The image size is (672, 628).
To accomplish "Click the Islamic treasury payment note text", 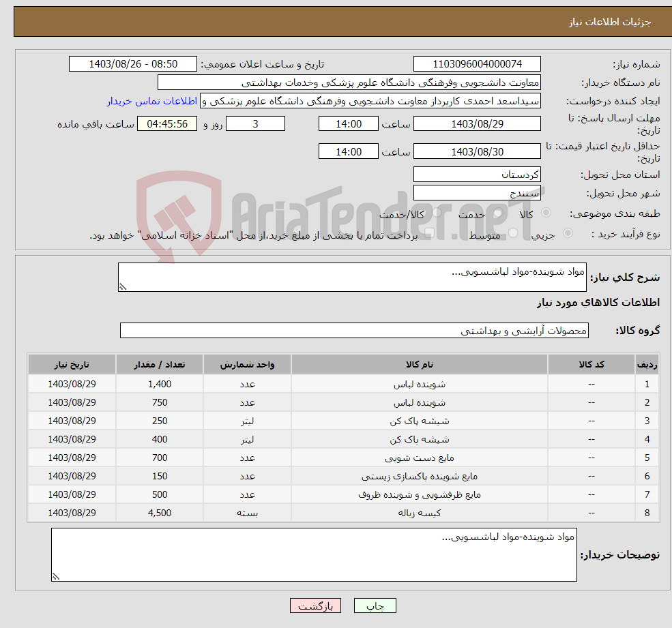I will (x=254, y=235).
